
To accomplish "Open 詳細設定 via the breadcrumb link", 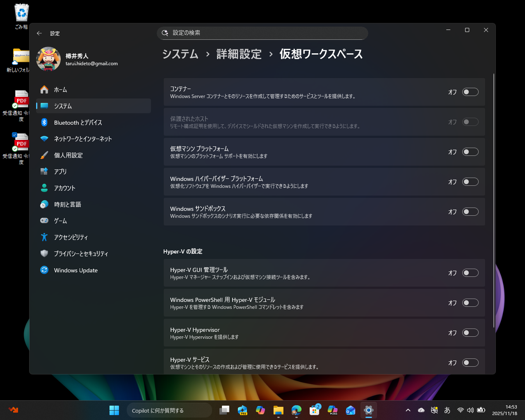I will coord(240,54).
